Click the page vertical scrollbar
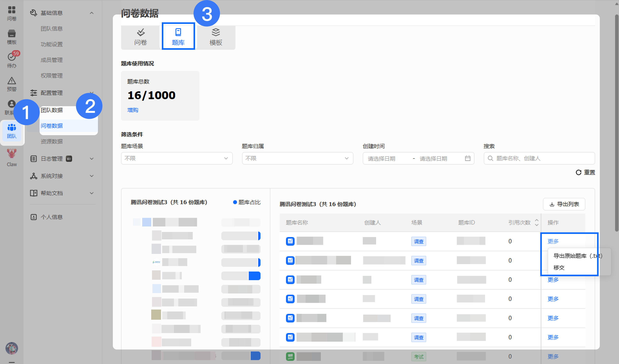The image size is (619, 364). point(616,123)
